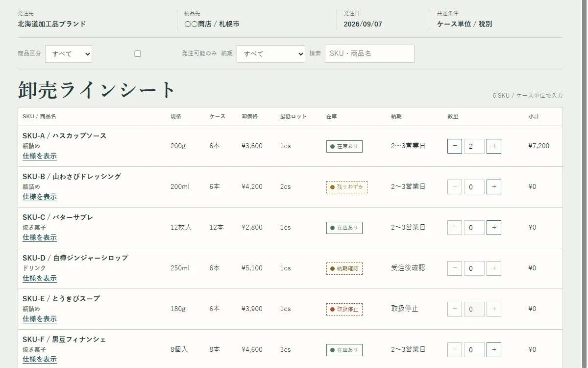The height and width of the screenshot is (368, 588).
Task: Click the ¥7,200 subtotal for SKU-A
Action: click(539, 146)
